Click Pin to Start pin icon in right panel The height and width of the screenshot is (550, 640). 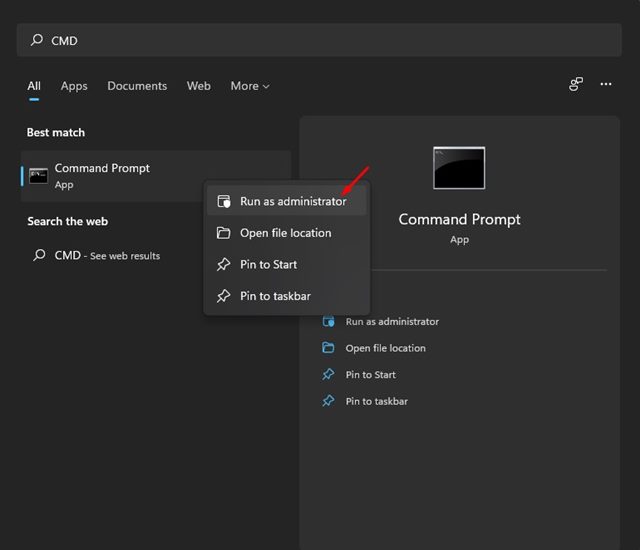point(328,375)
